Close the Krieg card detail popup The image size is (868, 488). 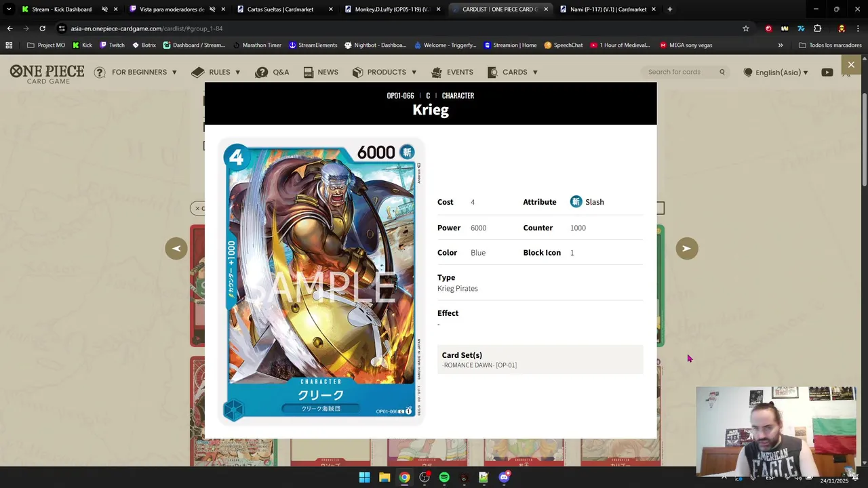click(851, 64)
